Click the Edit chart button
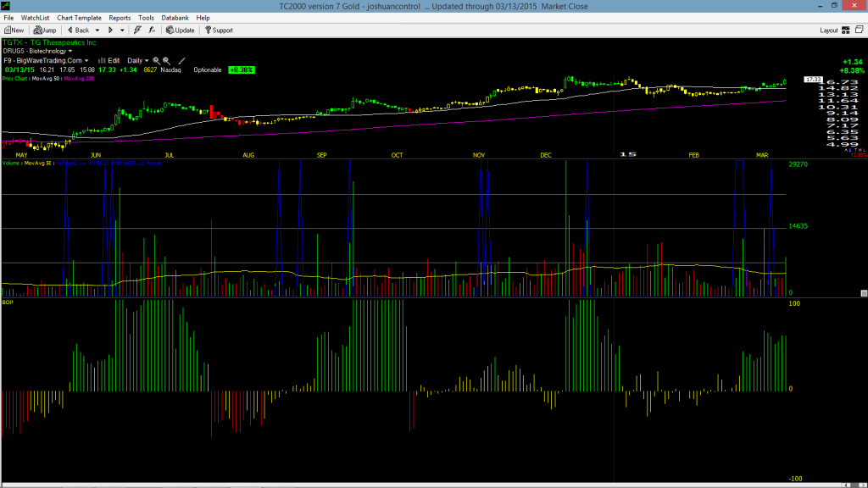Screen dimensions: 868x488 click(109, 61)
